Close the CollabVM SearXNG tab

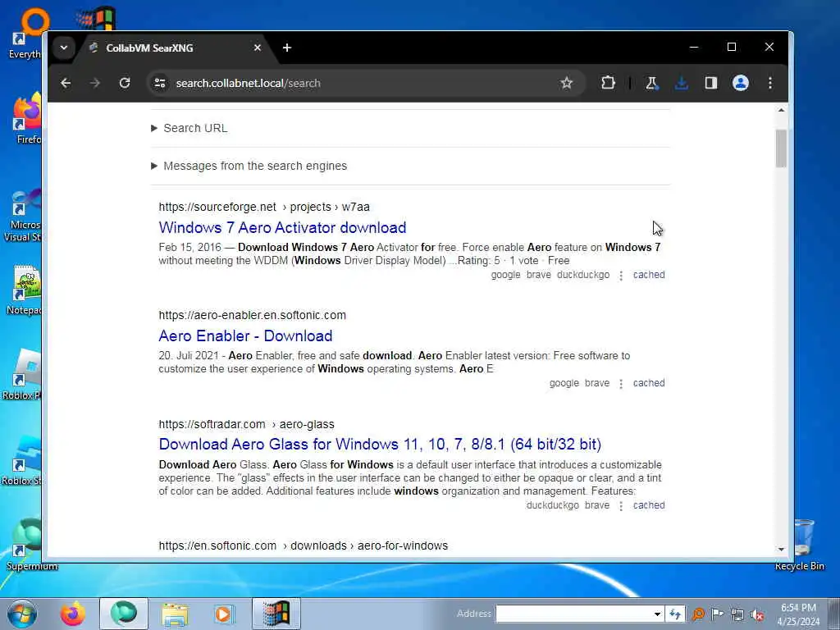[257, 48]
